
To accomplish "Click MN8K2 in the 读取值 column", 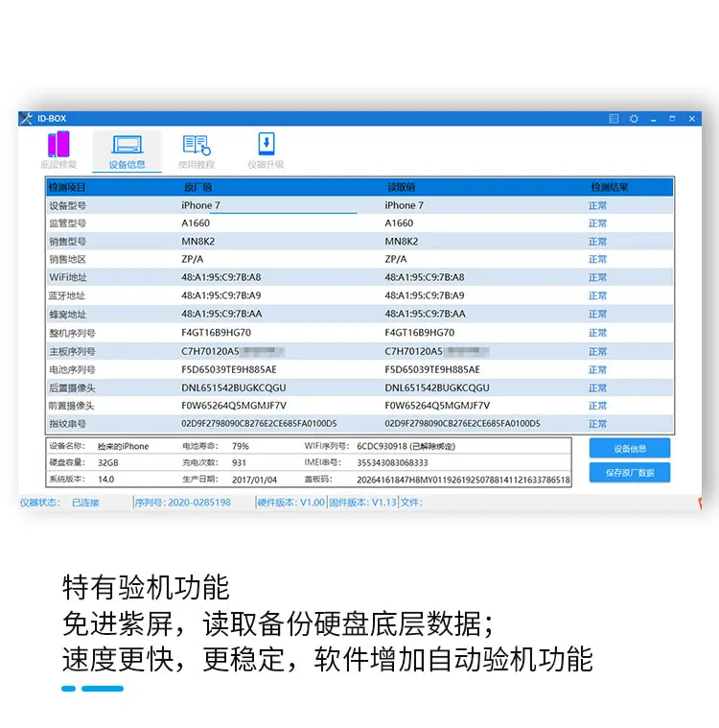I will click(402, 242).
